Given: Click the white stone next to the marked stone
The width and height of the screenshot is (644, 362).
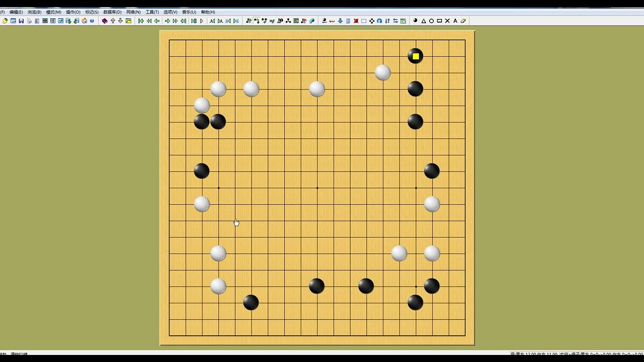Looking at the screenshot, I should (383, 72).
